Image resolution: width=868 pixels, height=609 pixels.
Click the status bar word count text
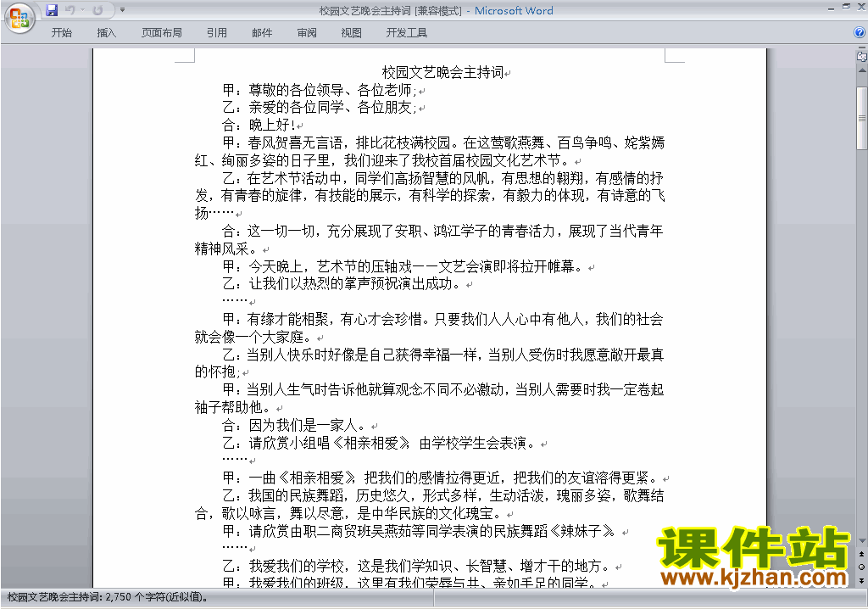pyautogui.click(x=108, y=597)
